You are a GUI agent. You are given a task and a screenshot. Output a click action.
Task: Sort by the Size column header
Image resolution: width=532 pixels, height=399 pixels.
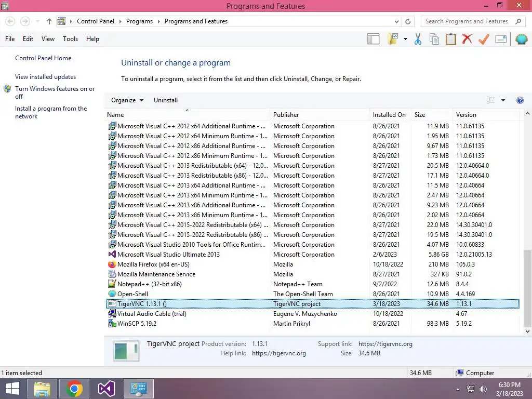pyautogui.click(x=432, y=115)
